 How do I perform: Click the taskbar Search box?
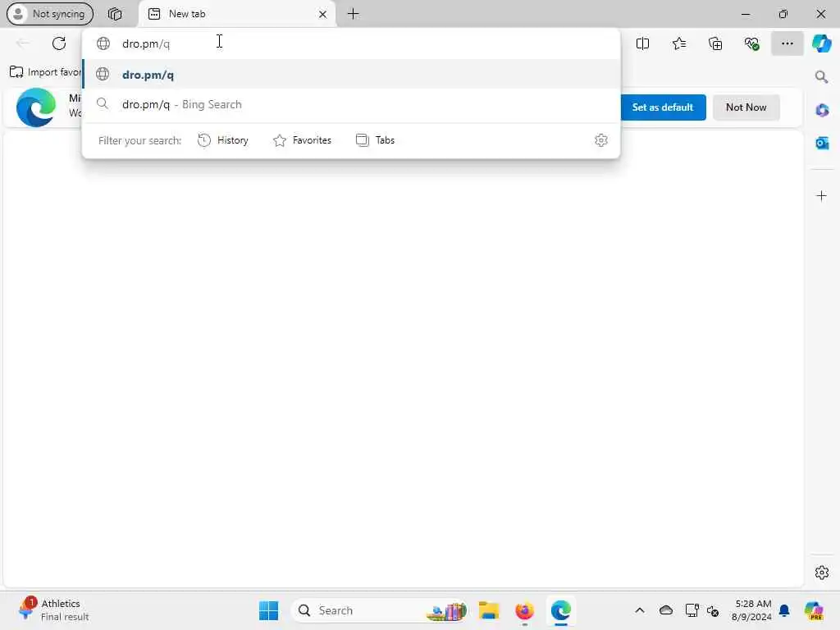click(379, 610)
